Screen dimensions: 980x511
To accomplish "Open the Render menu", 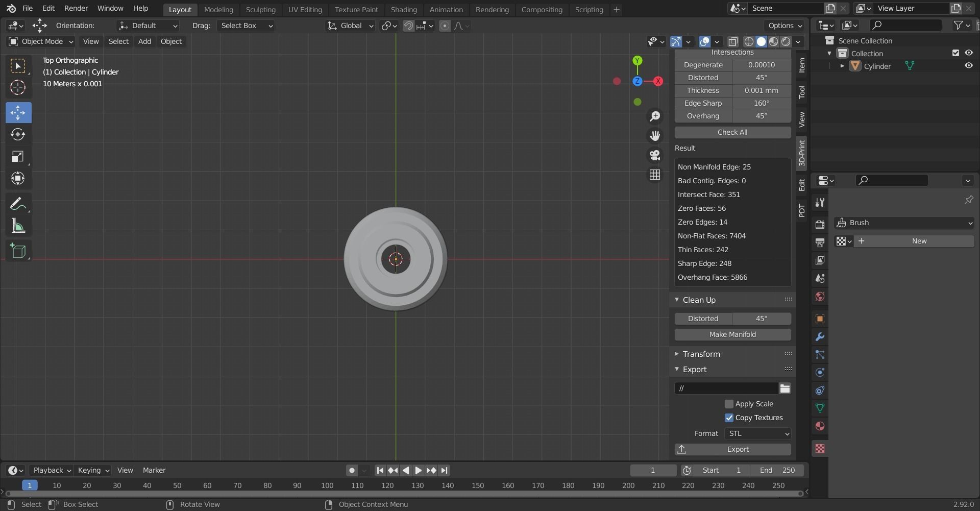I will [76, 8].
